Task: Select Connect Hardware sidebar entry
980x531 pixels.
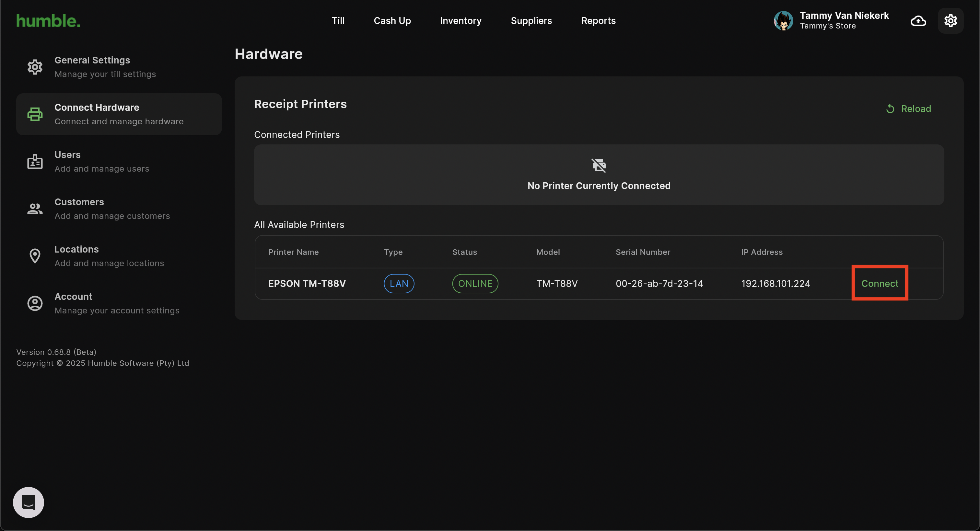Action: click(119, 114)
